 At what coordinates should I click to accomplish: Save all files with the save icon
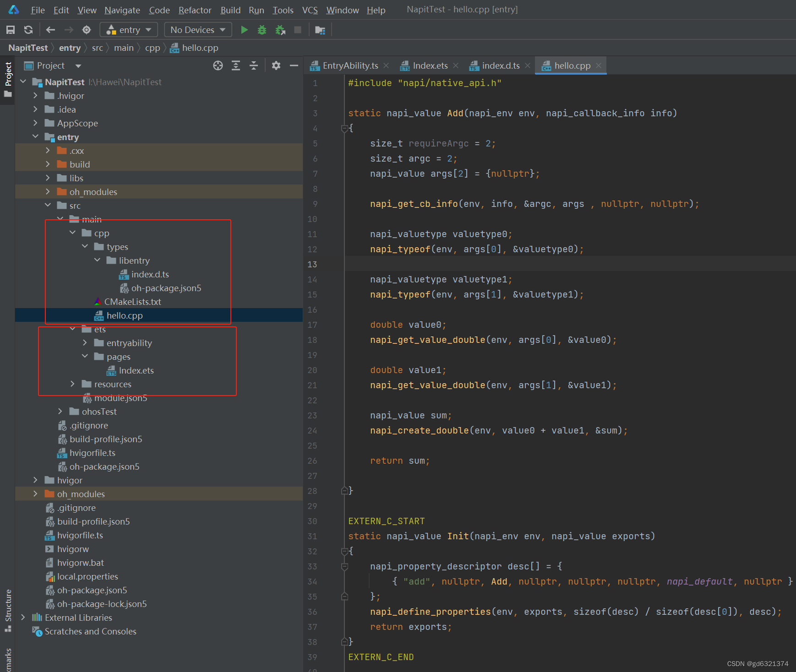[x=10, y=29]
